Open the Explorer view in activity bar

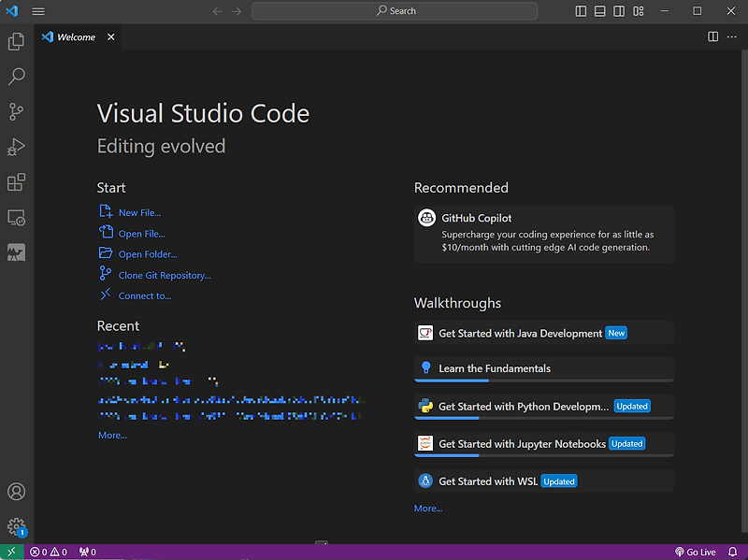click(x=16, y=42)
